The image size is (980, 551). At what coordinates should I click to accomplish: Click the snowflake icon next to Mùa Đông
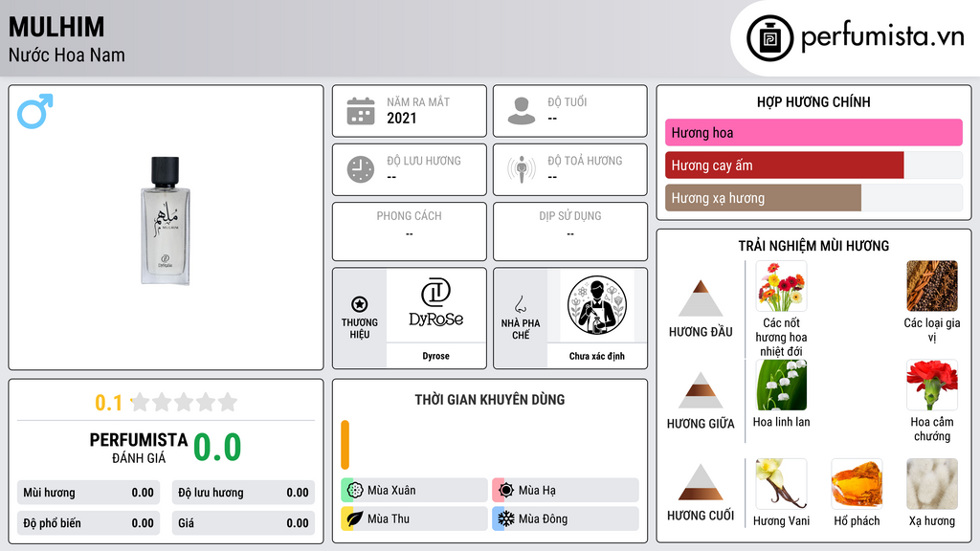tap(506, 518)
